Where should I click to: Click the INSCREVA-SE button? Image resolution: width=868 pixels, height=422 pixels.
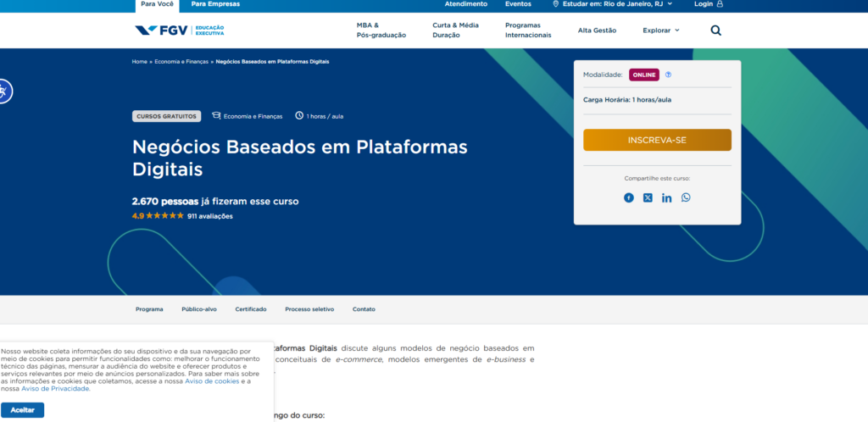pyautogui.click(x=657, y=140)
